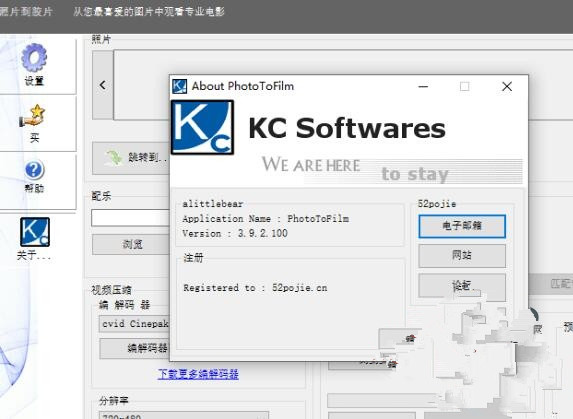The image size is (573, 419).
Task: Click the large KC Softwares logo
Action: click(x=202, y=127)
